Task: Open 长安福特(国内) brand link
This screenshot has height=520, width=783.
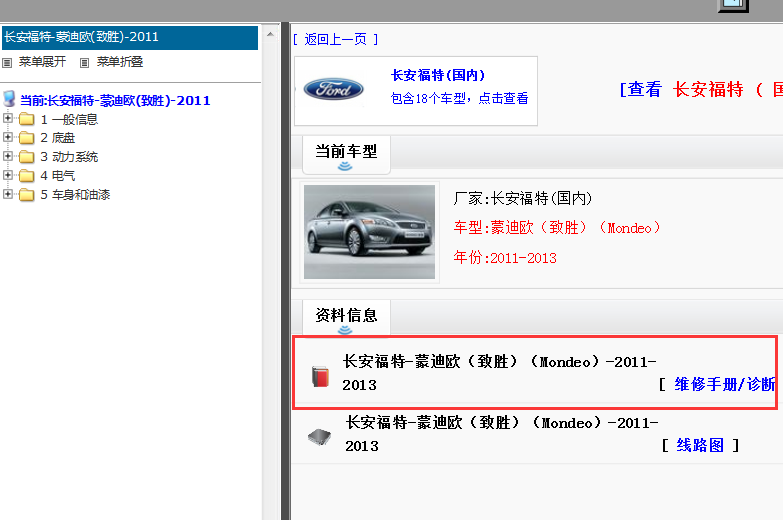Action: point(438,75)
